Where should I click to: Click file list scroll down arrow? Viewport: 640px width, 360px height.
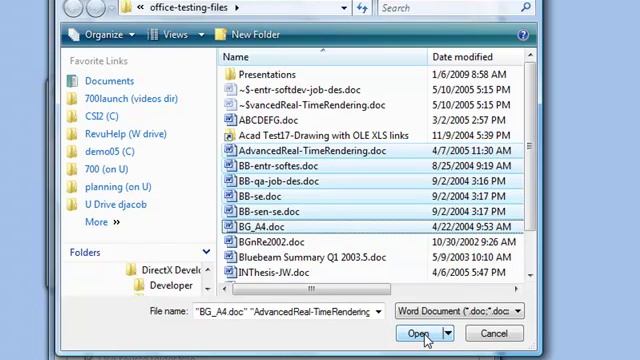(530, 276)
